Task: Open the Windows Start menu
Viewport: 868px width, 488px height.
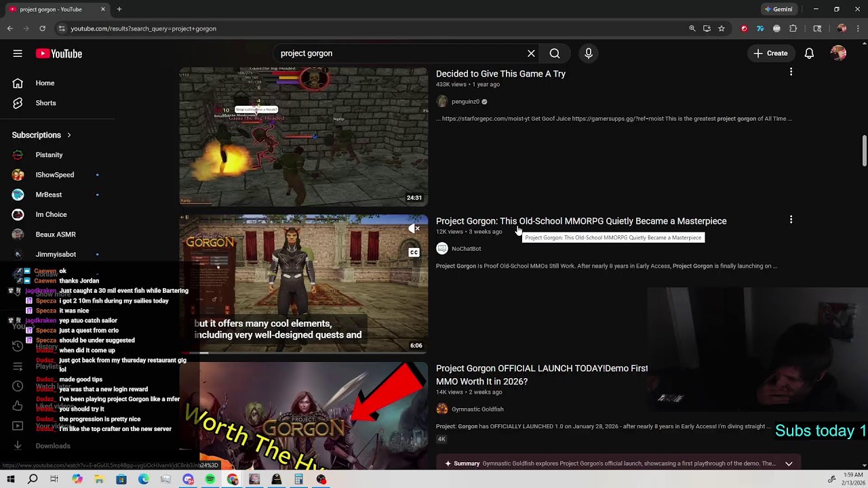Action: click(x=11, y=479)
